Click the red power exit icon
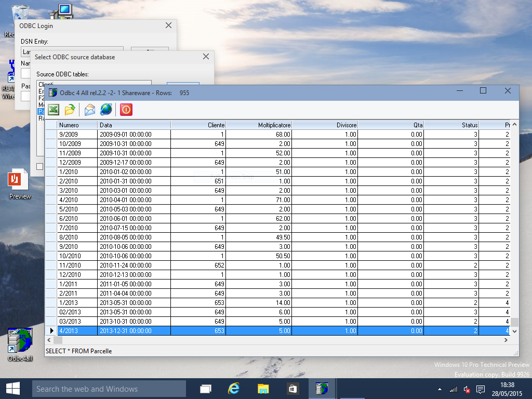The height and width of the screenshot is (399, 532). [x=126, y=110]
